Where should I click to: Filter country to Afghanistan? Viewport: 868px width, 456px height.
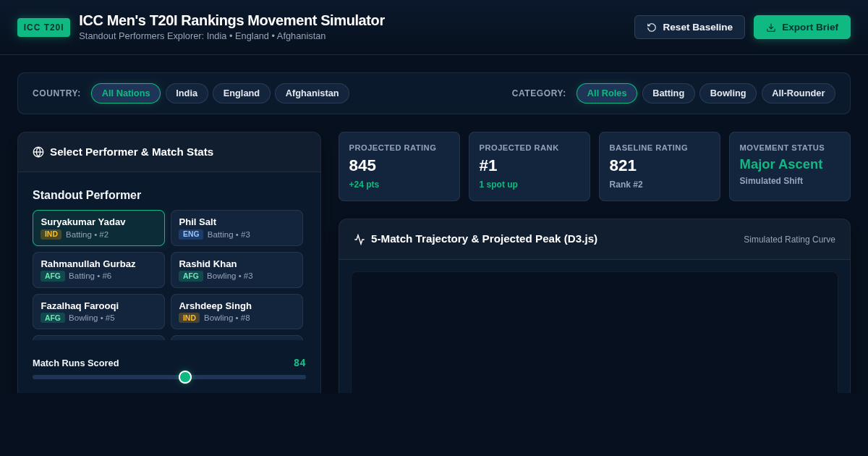coord(312,93)
